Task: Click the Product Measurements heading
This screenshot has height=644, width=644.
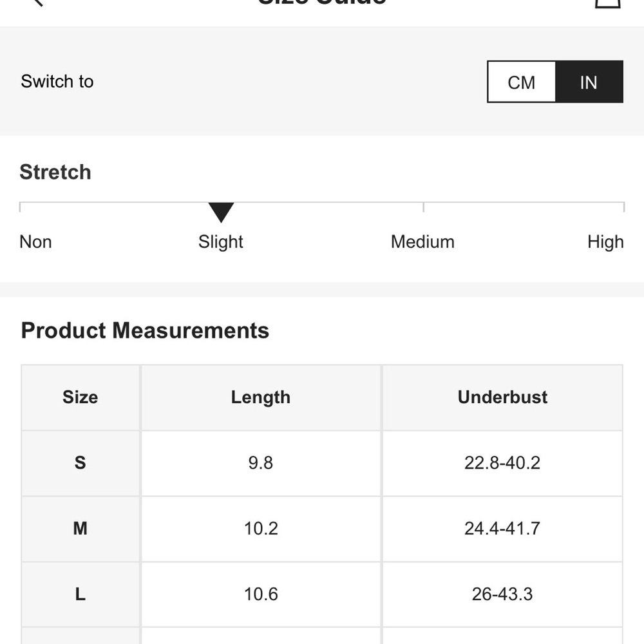Action: (x=145, y=330)
